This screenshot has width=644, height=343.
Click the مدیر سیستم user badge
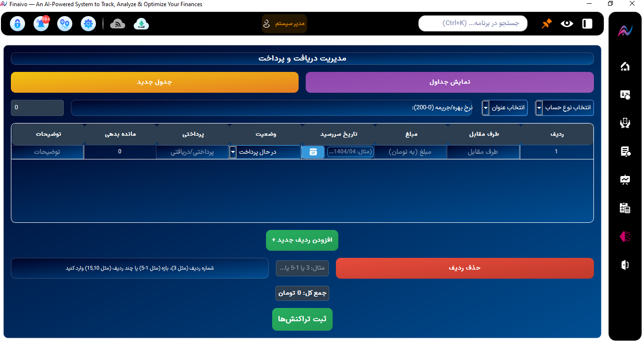[x=284, y=24]
